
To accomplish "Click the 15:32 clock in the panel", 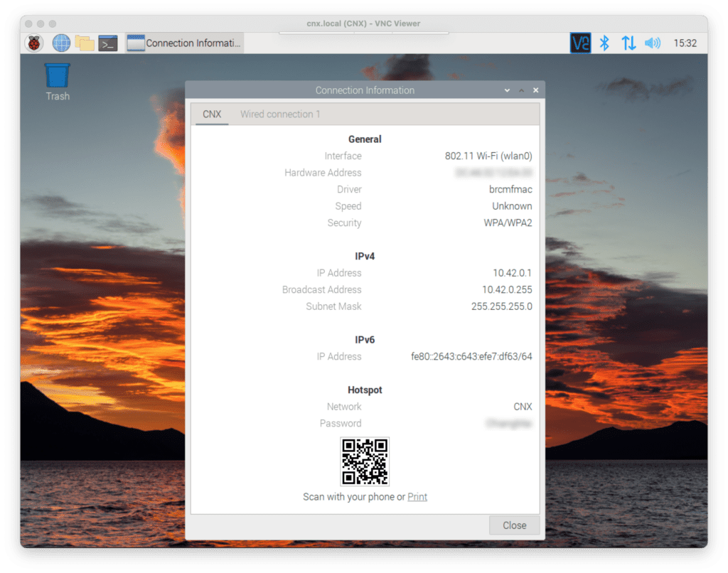I will coord(685,43).
